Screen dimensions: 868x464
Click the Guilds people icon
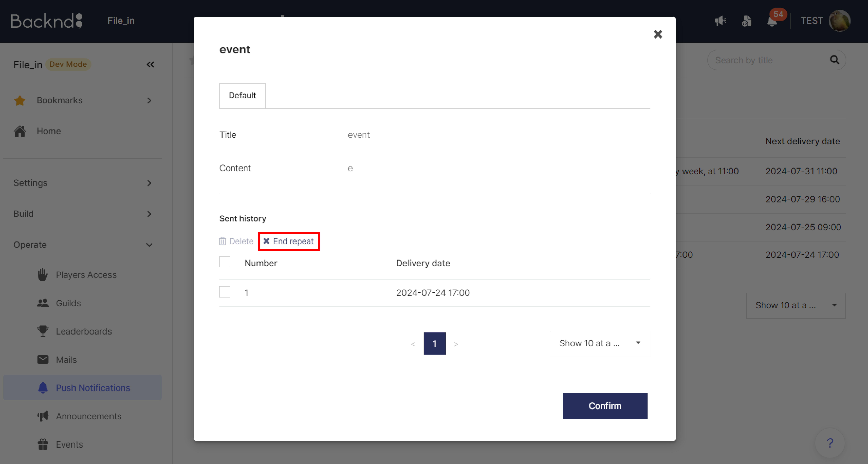(x=43, y=303)
